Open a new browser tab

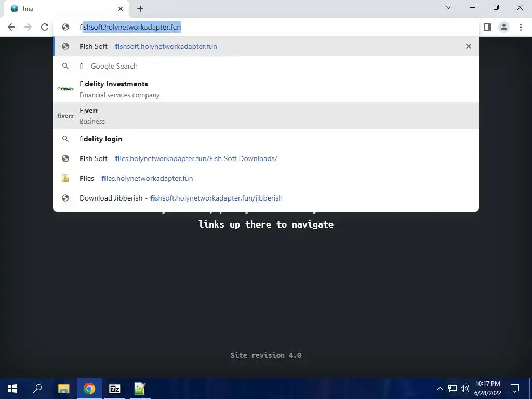coord(140,9)
